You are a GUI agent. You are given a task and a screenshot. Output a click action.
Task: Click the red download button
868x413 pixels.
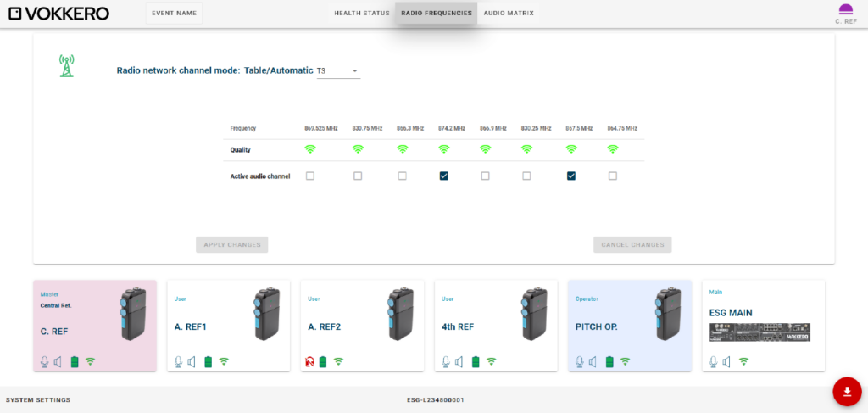coord(847,391)
